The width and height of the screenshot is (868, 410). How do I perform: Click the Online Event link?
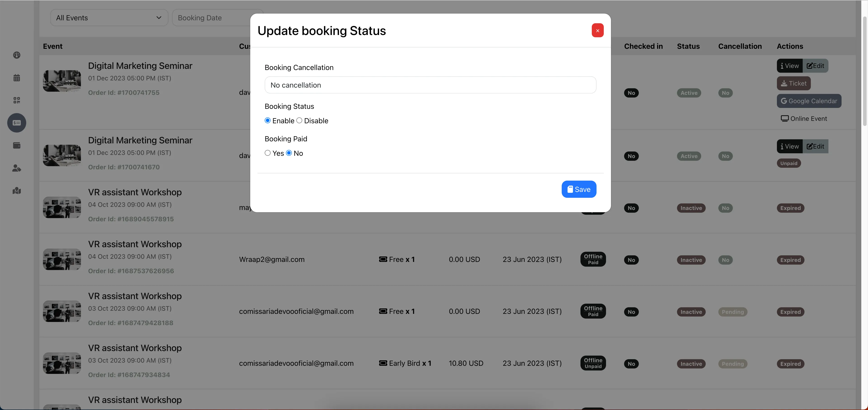tap(804, 118)
